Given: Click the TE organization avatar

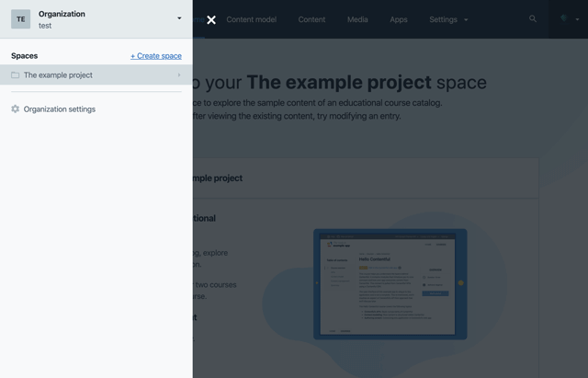Looking at the screenshot, I should click(x=20, y=19).
